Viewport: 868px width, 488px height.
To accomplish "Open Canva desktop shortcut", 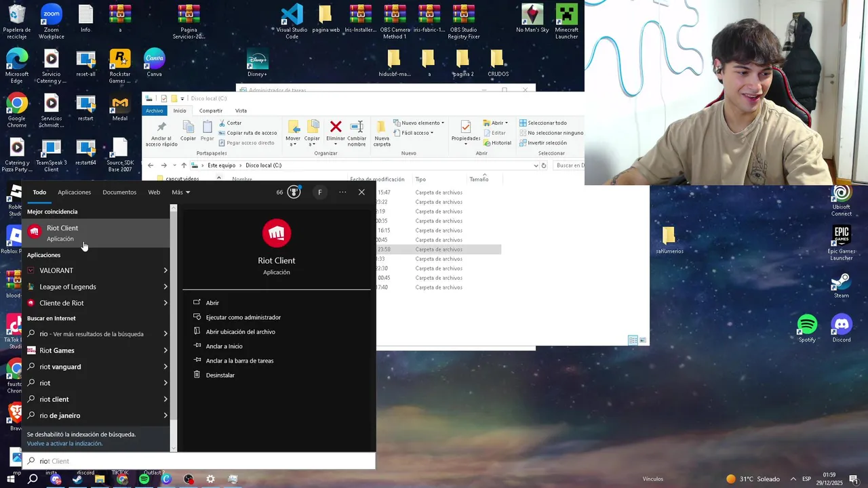I will click(154, 62).
